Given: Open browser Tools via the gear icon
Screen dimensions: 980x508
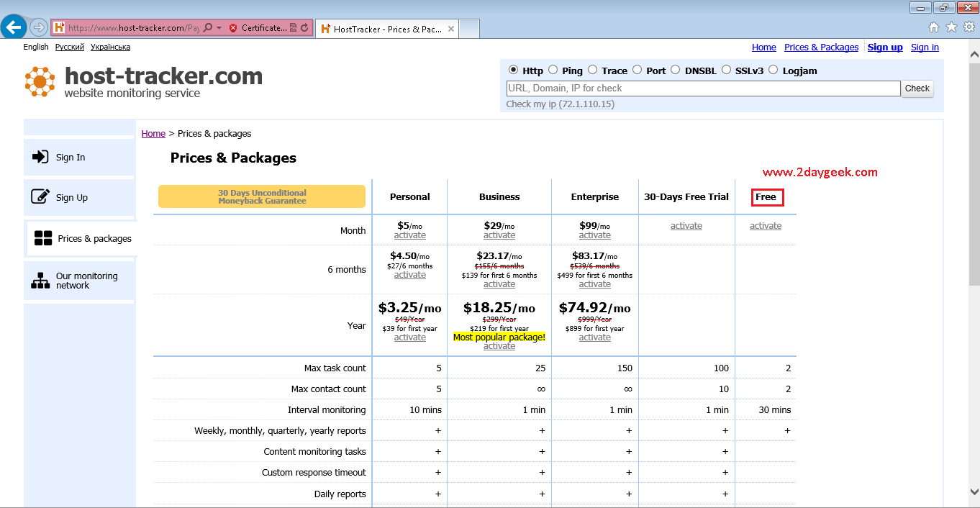Looking at the screenshot, I should pyautogui.click(x=969, y=27).
